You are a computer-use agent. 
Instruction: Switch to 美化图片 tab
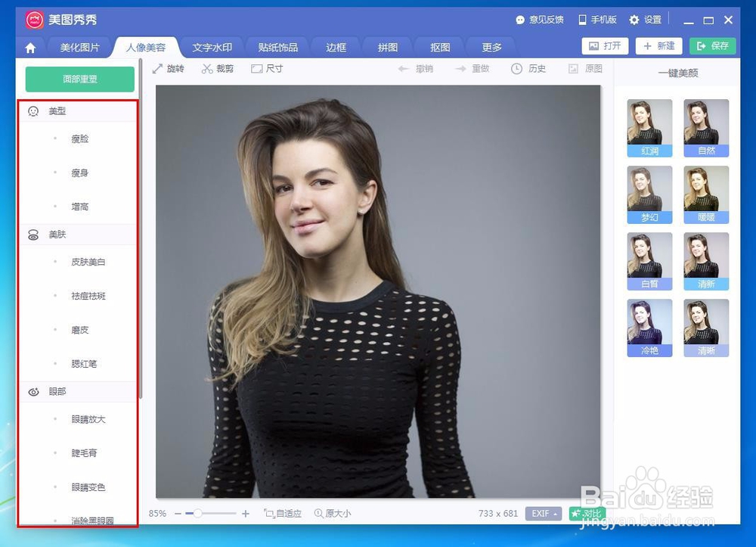[x=80, y=48]
